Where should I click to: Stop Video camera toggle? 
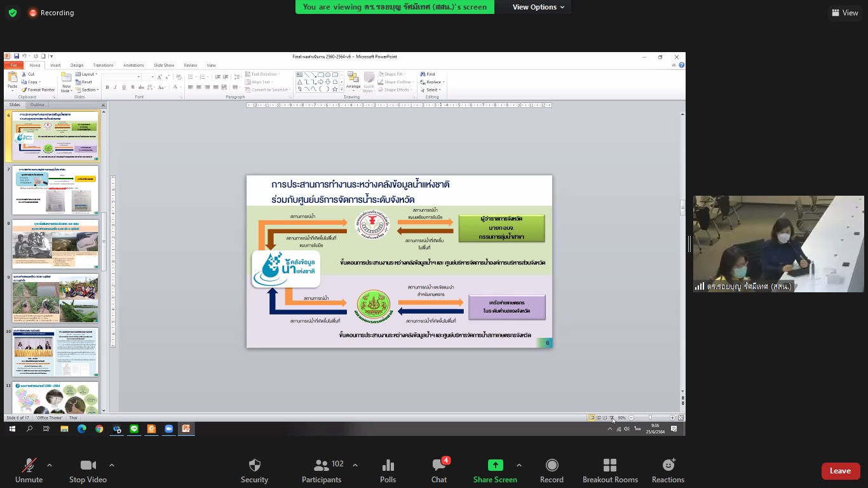[x=88, y=471]
